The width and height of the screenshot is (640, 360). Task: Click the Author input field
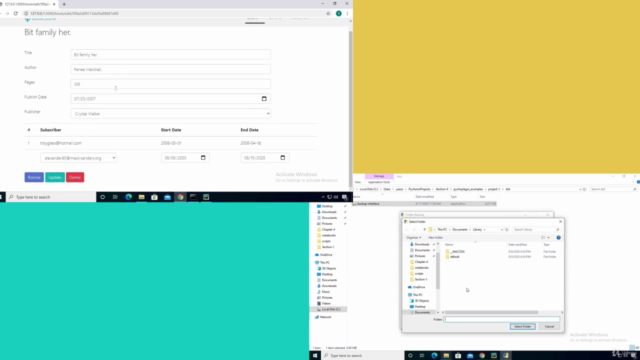pos(171,69)
